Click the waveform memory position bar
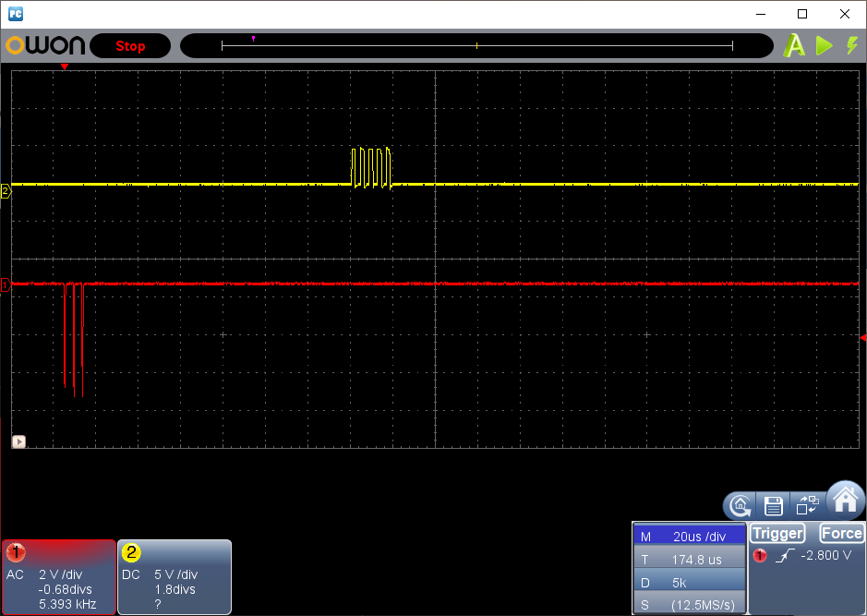The height and width of the screenshot is (616, 867). click(476, 45)
